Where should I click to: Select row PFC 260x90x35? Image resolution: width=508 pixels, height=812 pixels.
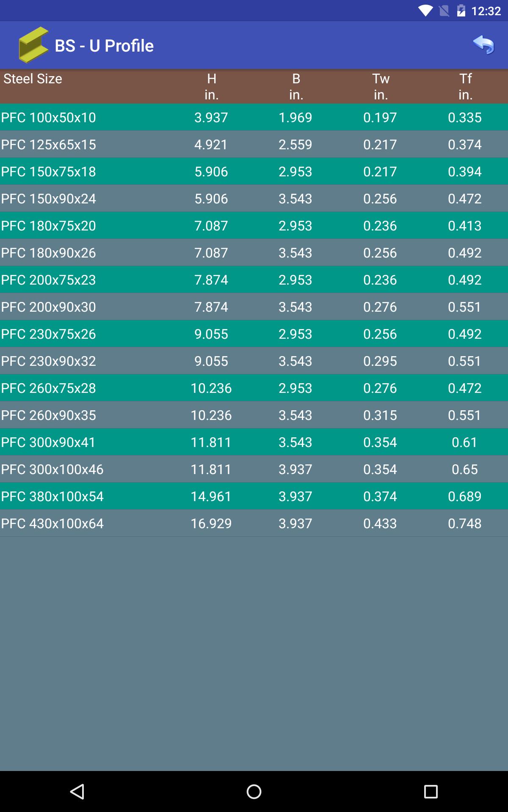[254, 415]
